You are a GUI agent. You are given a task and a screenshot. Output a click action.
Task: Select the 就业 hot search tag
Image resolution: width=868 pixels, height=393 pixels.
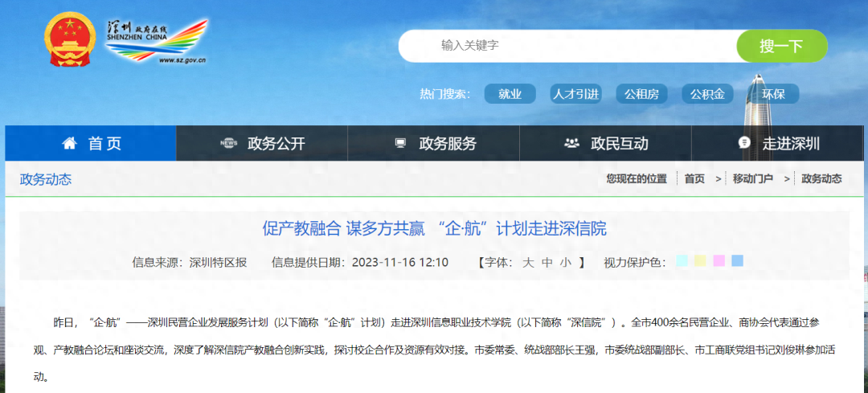pyautogui.click(x=510, y=94)
